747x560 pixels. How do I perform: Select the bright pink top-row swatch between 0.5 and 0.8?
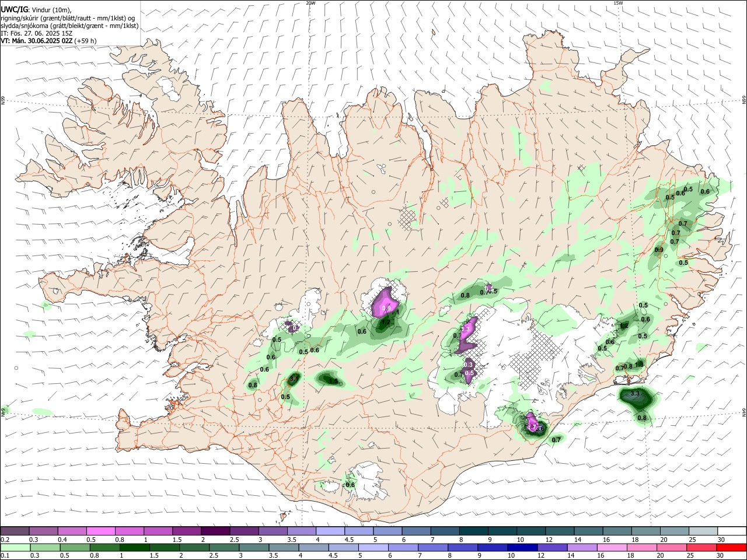click(100, 531)
